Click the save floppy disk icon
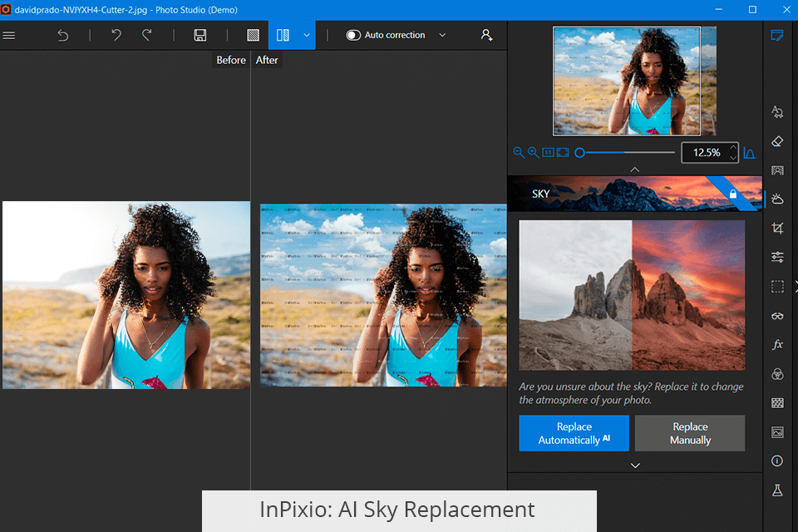The image size is (798, 532). point(200,35)
